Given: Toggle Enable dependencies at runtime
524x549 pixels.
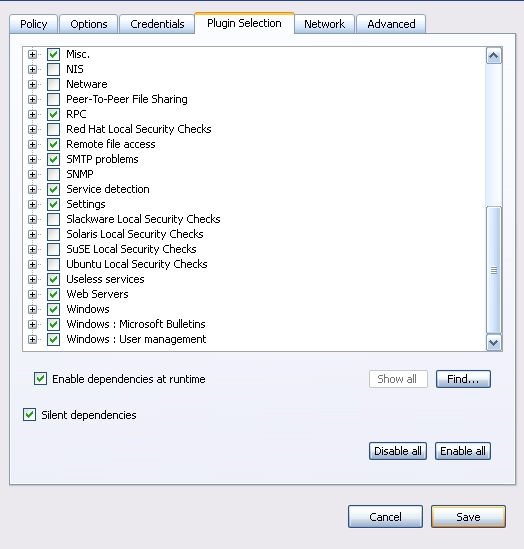Looking at the screenshot, I should tap(41, 379).
